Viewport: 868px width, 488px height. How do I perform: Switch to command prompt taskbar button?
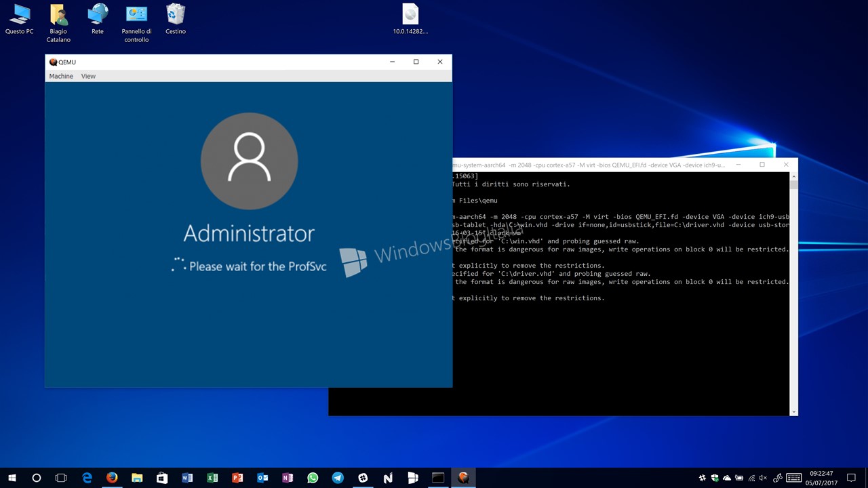click(x=438, y=478)
